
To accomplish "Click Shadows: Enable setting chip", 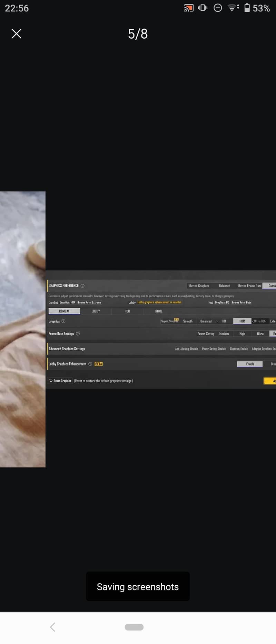I will pyautogui.click(x=239, y=349).
